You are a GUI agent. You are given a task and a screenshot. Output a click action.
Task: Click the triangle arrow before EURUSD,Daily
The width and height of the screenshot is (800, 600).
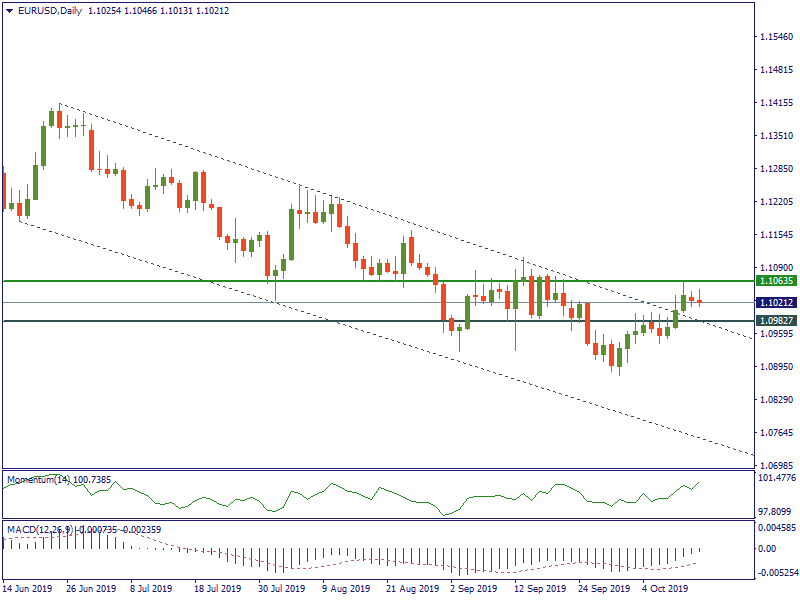[x=8, y=11]
